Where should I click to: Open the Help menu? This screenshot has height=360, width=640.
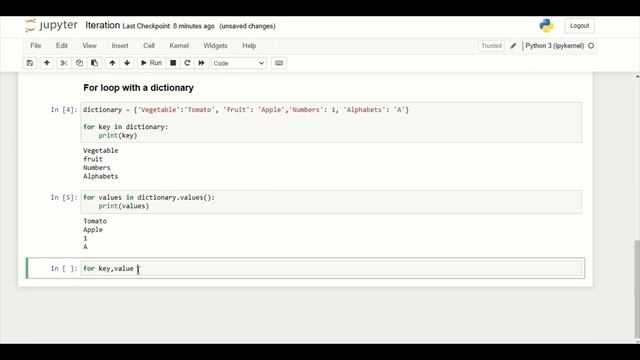249,46
